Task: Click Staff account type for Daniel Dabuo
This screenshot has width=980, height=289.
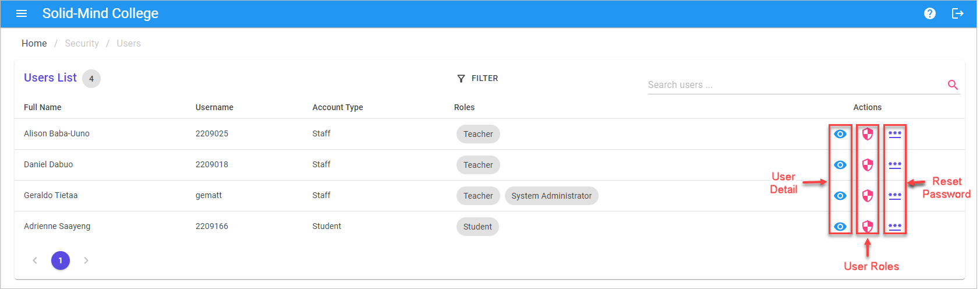Action: (321, 164)
